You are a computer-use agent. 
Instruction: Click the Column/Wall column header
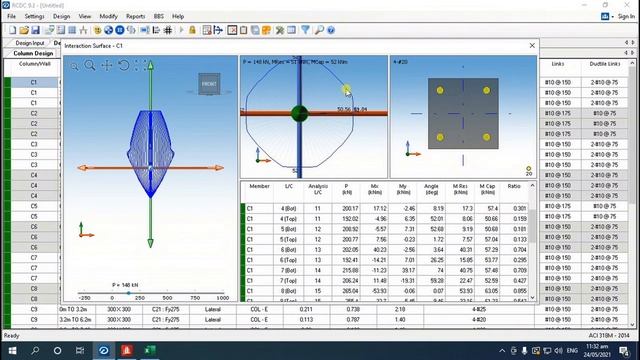35,64
